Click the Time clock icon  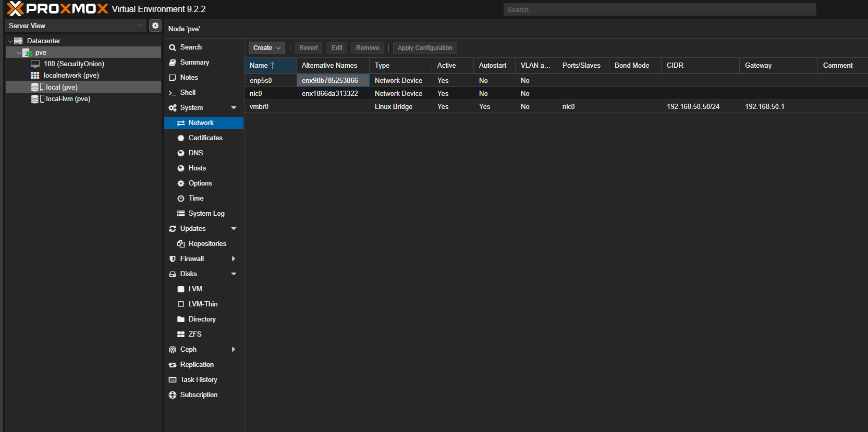[x=181, y=199]
